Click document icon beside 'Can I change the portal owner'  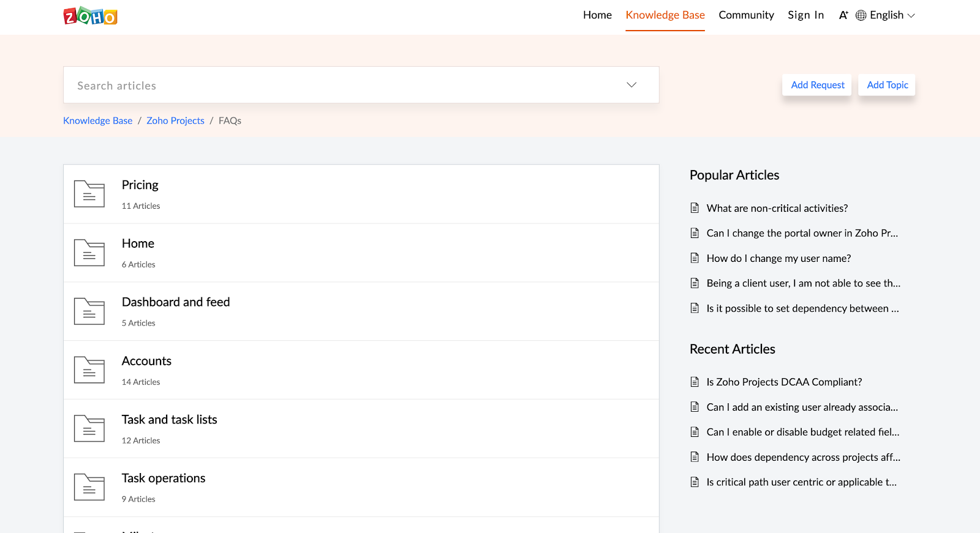(x=695, y=233)
